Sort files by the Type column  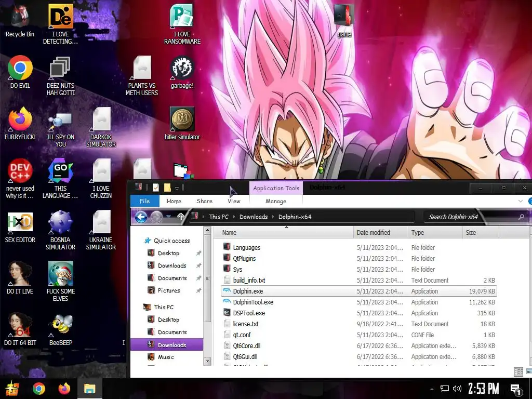435,232
